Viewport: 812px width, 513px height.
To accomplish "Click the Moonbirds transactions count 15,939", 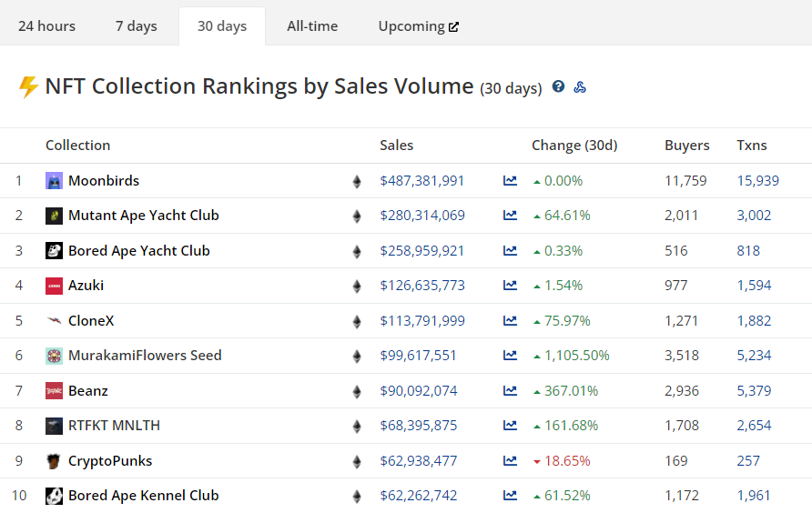I will coord(757,181).
